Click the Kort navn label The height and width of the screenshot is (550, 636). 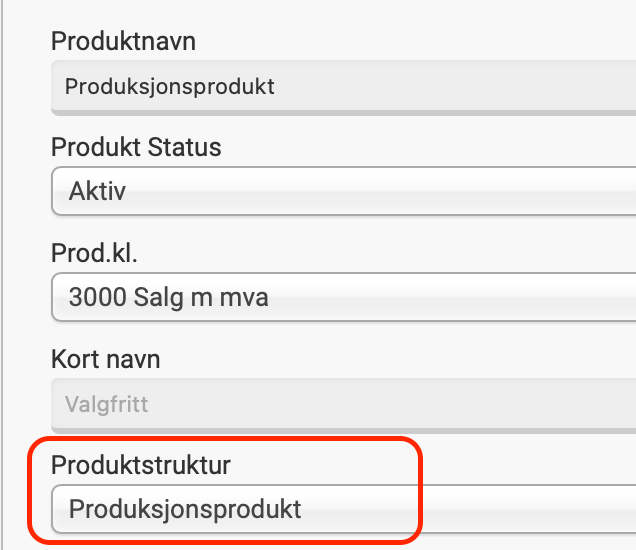click(105, 359)
